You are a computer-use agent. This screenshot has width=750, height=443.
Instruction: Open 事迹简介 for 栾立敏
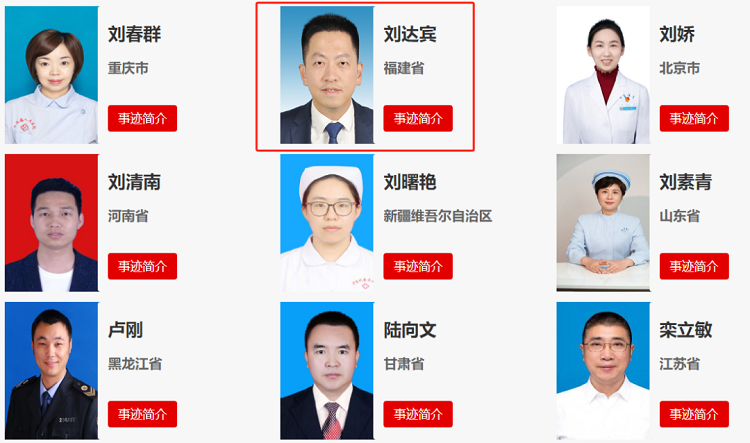[x=694, y=414]
